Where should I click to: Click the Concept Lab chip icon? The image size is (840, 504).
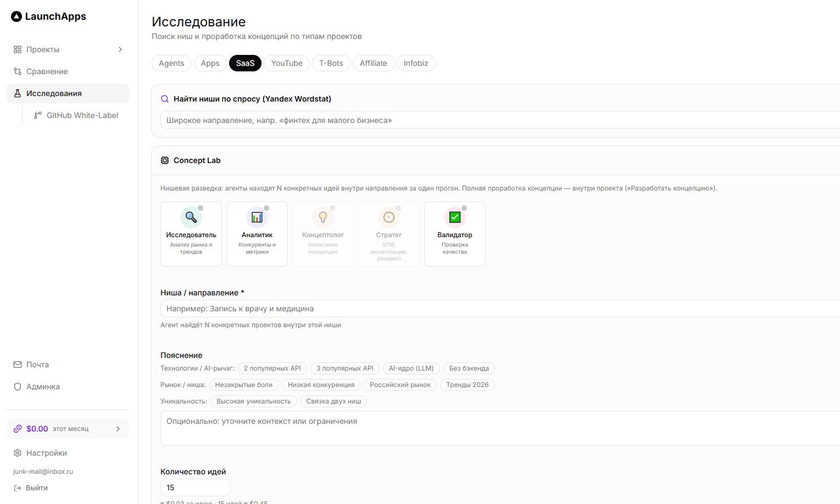(165, 160)
